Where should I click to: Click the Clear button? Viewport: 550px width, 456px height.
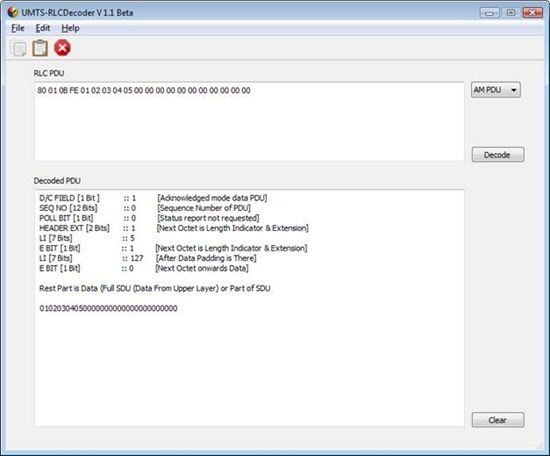coord(498,420)
